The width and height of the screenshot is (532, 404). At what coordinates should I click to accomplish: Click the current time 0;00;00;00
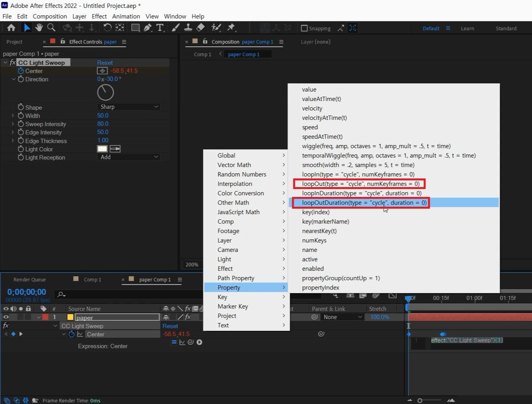coord(27,292)
